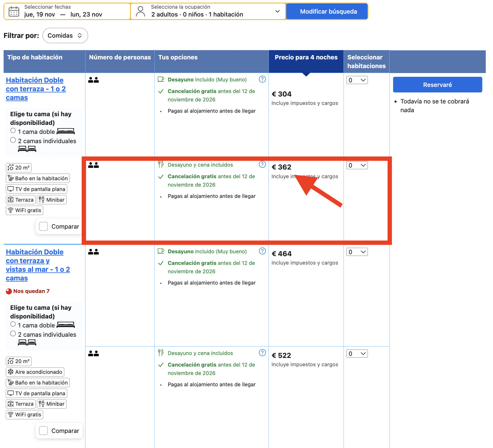Open the Comidas filter dropdown
This screenshot has height=448, width=493.
click(x=65, y=36)
